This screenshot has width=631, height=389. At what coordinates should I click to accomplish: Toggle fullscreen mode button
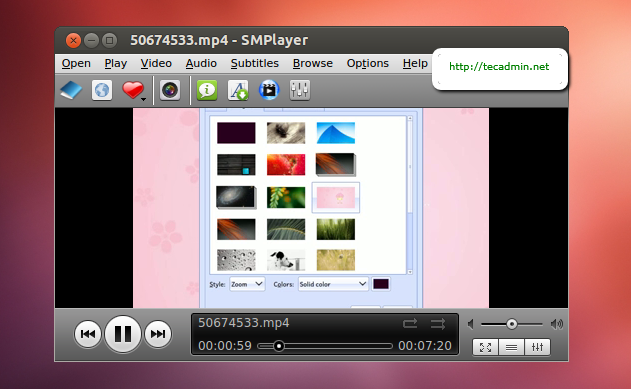point(486,347)
